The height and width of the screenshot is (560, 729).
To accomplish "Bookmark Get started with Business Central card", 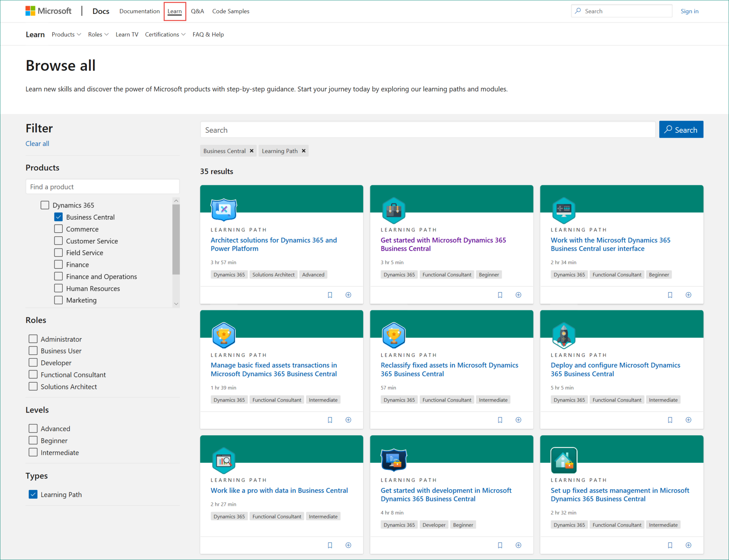I will 500,295.
